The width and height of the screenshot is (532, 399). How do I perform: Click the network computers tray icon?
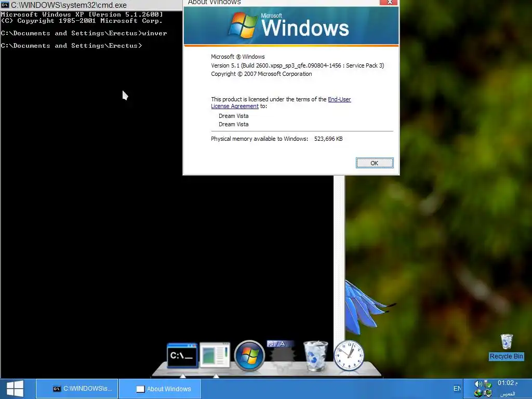coord(487,393)
